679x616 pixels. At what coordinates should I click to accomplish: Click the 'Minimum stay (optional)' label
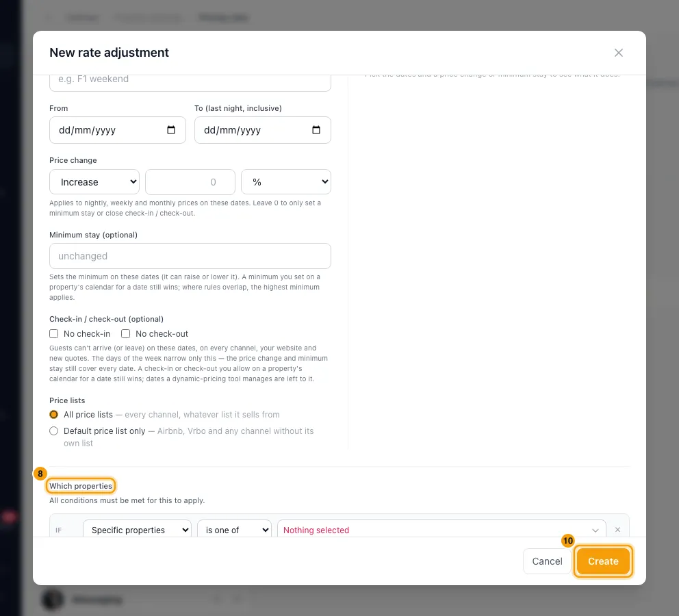click(x=93, y=235)
